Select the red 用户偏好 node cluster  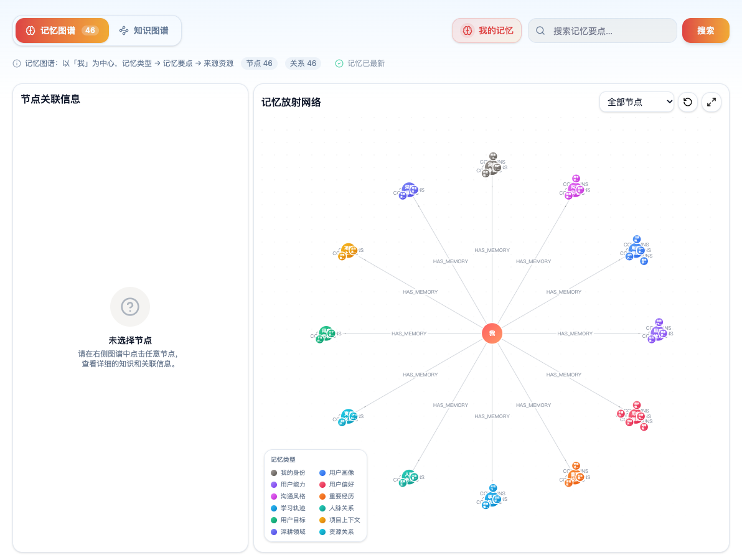point(634,416)
